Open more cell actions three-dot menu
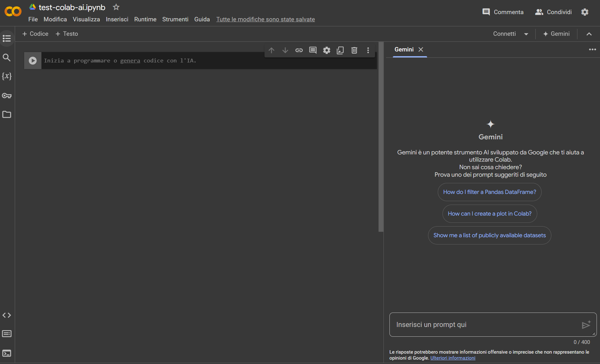The width and height of the screenshot is (600, 364). tap(368, 50)
